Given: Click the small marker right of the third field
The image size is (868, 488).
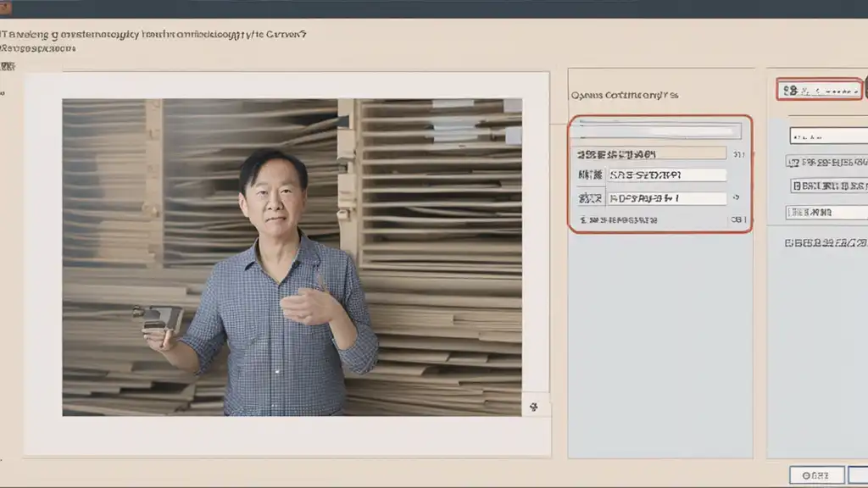Looking at the screenshot, I should (736, 197).
